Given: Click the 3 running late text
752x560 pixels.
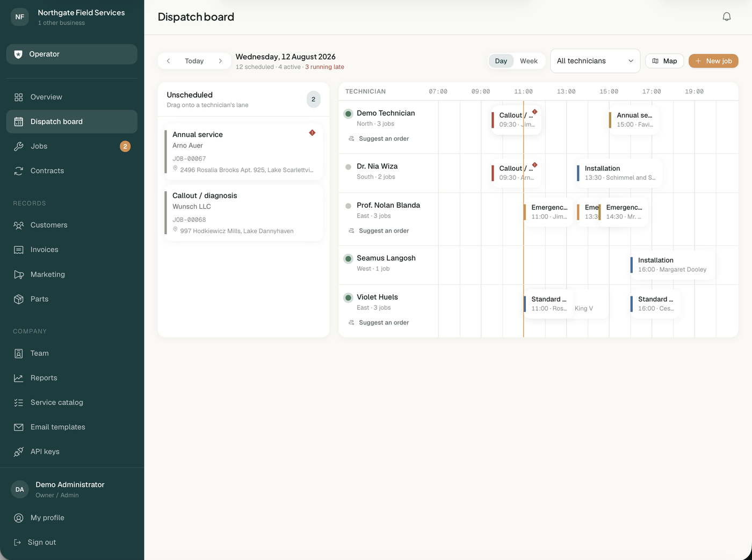Looking at the screenshot, I should point(324,67).
